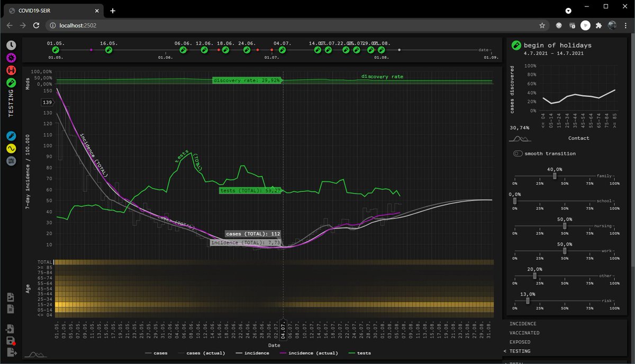Viewport: 635px width, 364px height.
Task: Open the clock time settings icon
Action: point(11,46)
